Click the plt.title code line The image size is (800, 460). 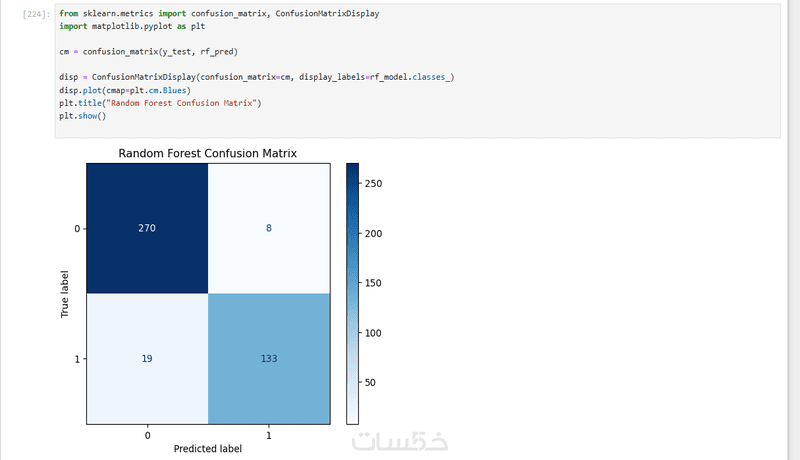point(160,103)
